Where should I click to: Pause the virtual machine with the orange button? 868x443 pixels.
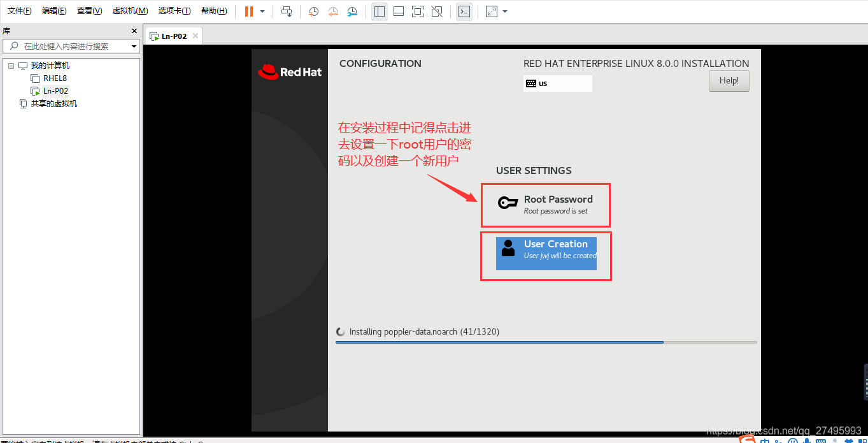(x=249, y=11)
